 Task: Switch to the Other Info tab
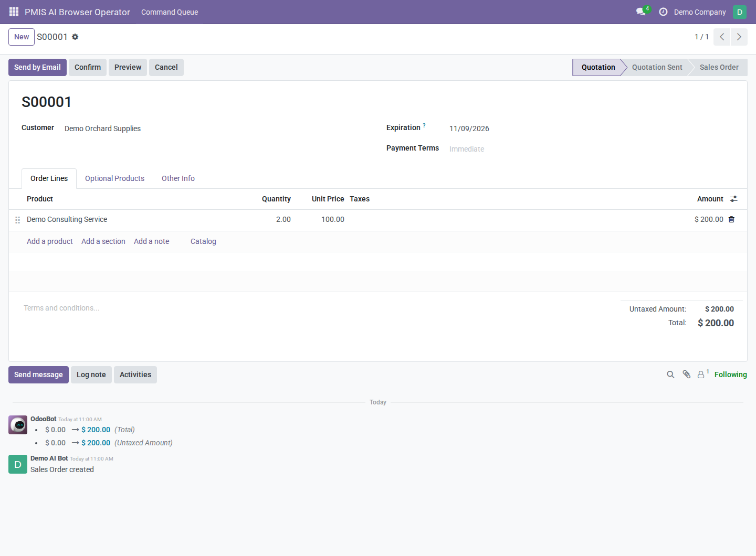pos(178,178)
